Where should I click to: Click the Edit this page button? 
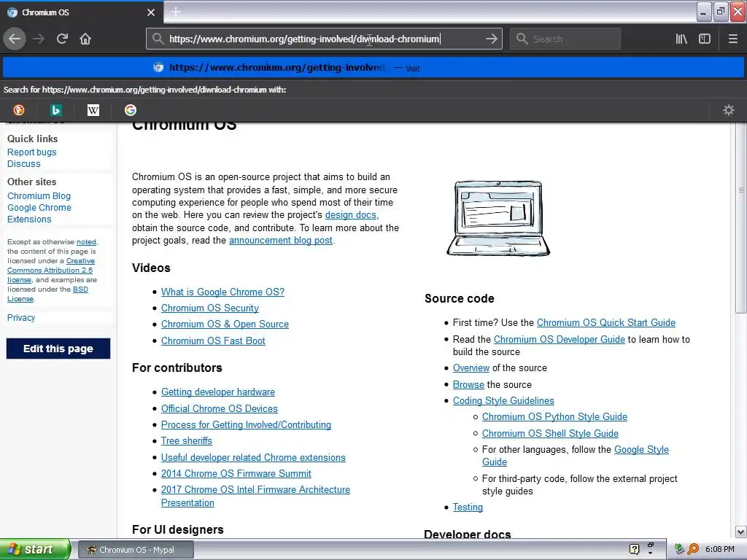click(x=58, y=349)
